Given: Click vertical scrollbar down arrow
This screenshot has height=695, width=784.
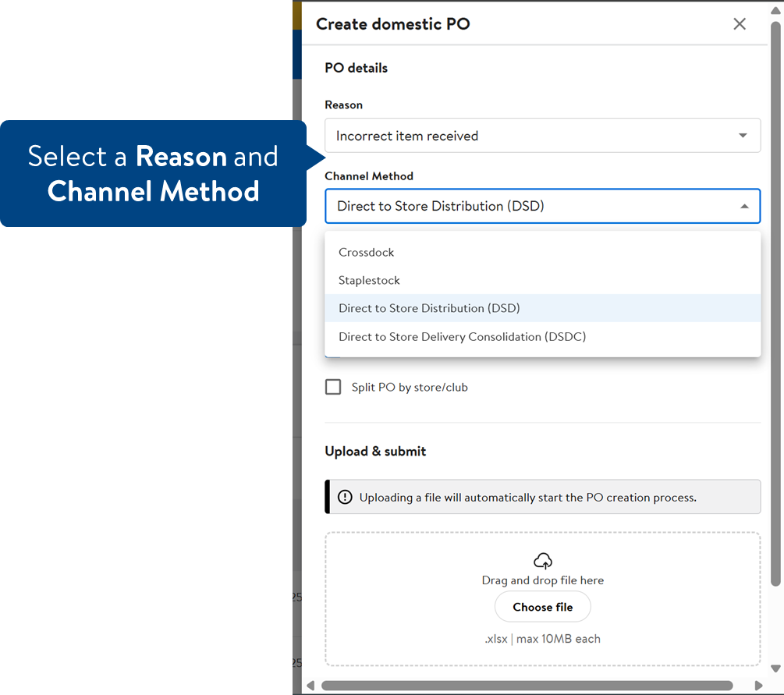Looking at the screenshot, I should pos(775,668).
